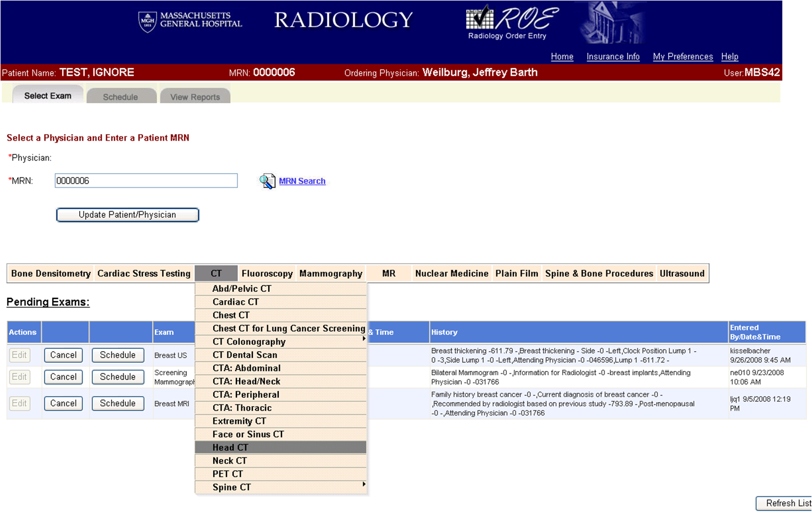
Task: Click the MRN Search magnifier icon
Action: click(267, 181)
